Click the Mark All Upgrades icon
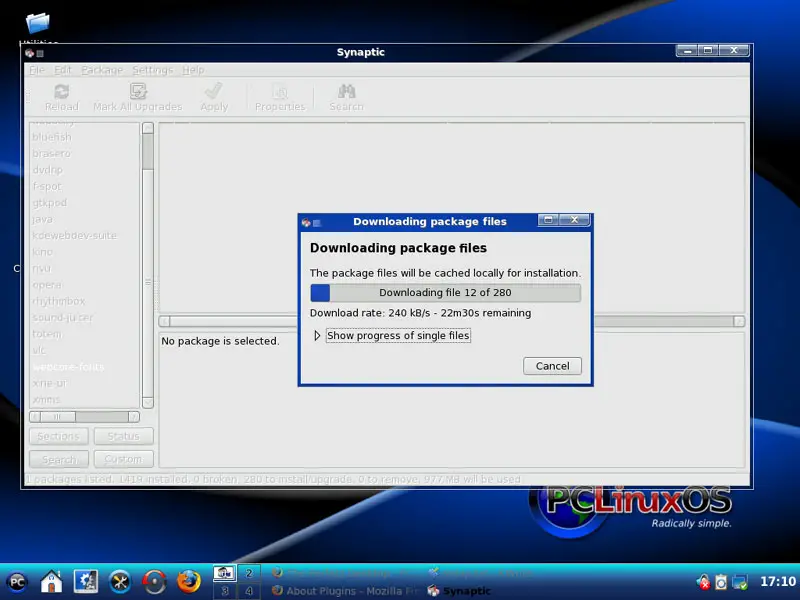 138,91
